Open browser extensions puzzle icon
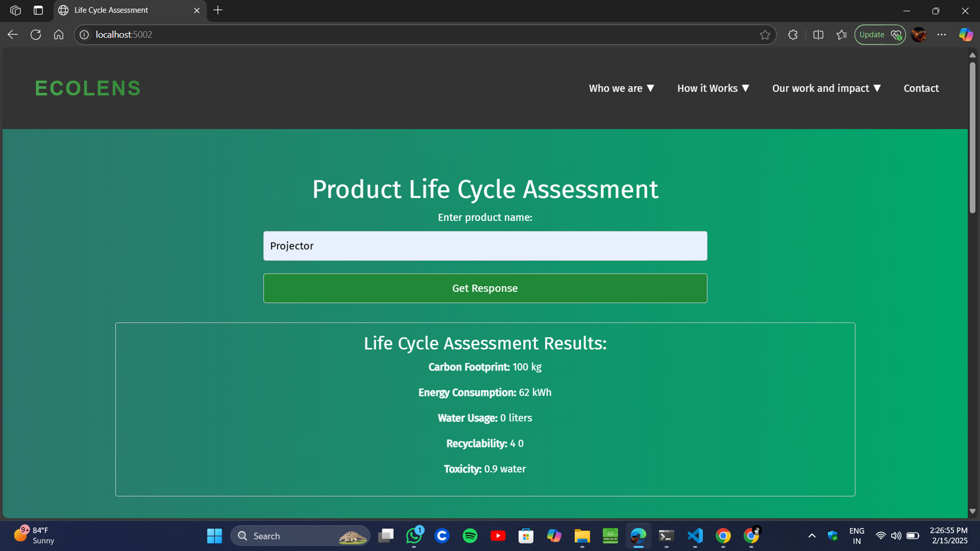The height and width of the screenshot is (551, 980). coord(793,35)
